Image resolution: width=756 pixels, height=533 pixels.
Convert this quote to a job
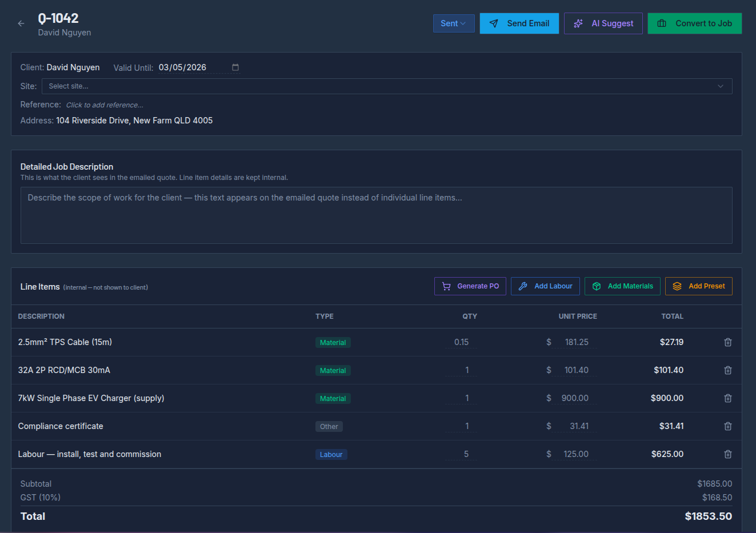click(x=695, y=23)
